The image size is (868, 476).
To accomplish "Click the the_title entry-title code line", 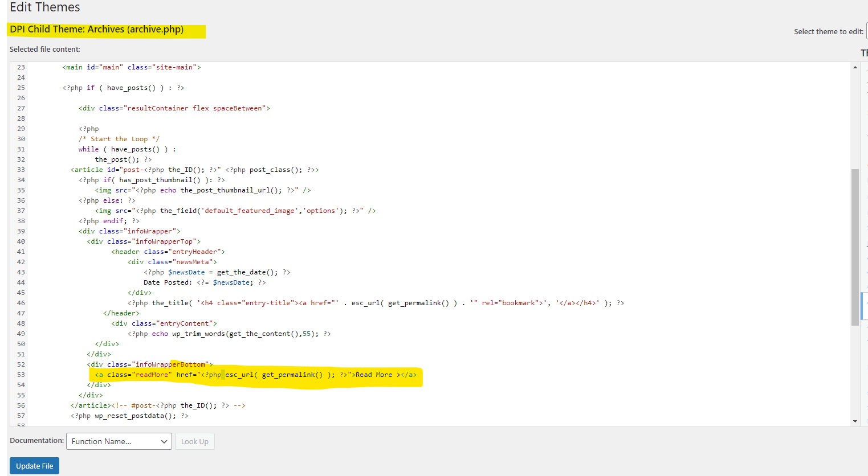I will click(x=376, y=303).
